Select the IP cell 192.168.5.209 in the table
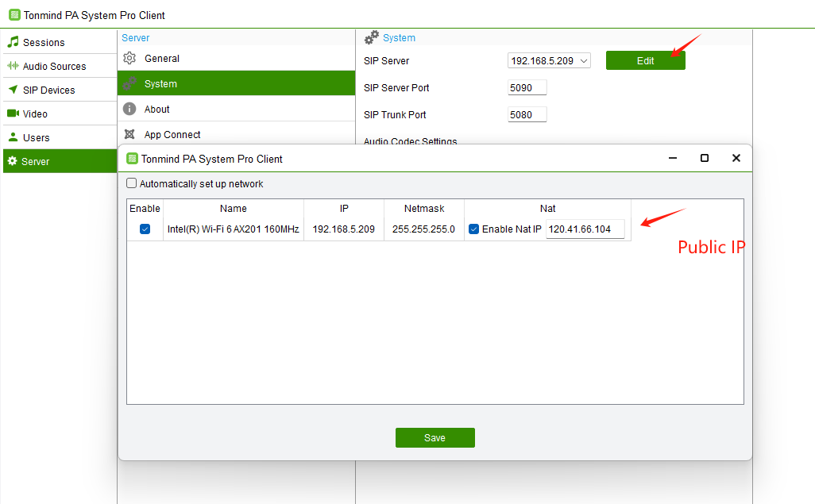815x504 pixels. (344, 229)
